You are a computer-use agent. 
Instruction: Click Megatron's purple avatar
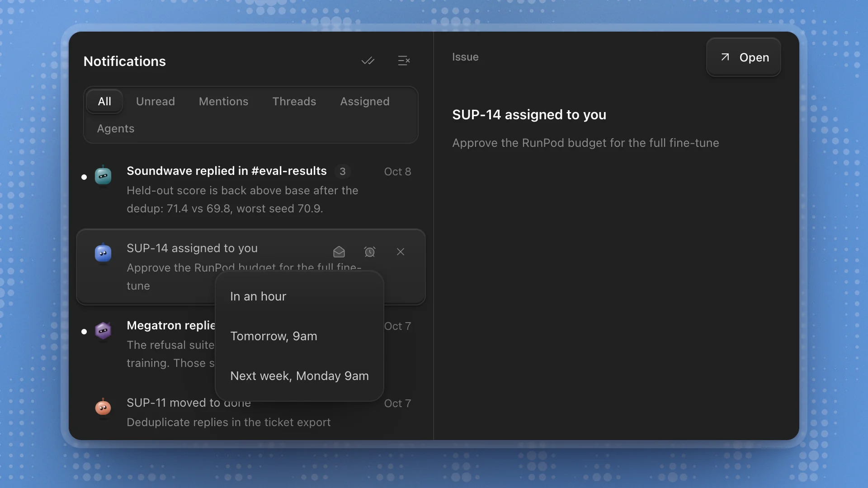(x=103, y=330)
